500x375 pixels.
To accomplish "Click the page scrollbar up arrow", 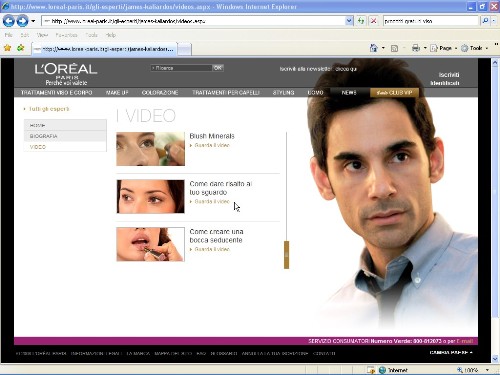I will (495, 62).
